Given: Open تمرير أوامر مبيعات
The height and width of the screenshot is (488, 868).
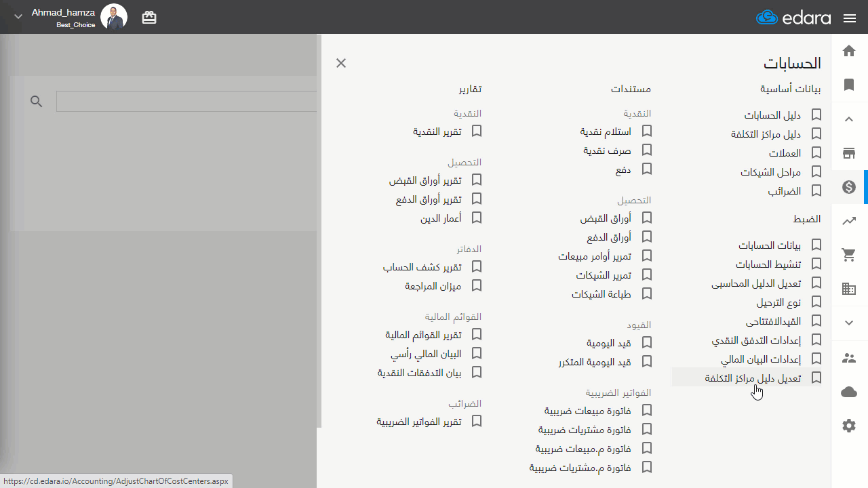Looking at the screenshot, I should pyautogui.click(x=595, y=256).
